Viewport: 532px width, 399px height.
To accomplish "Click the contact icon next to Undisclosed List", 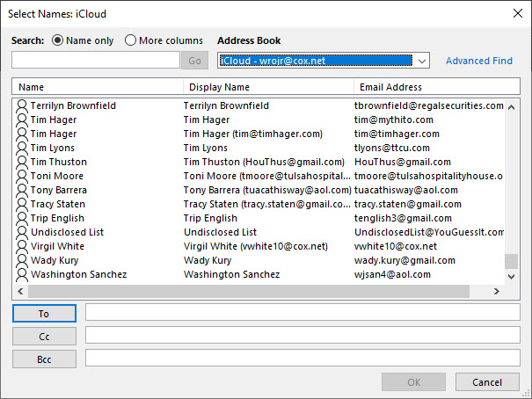I will pyautogui.click(x=22, y=232).
